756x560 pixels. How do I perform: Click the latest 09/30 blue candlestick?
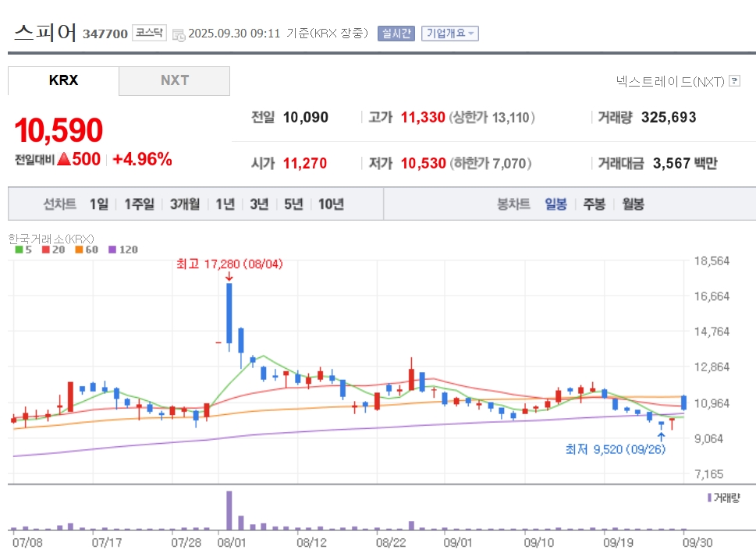[683, 402]
